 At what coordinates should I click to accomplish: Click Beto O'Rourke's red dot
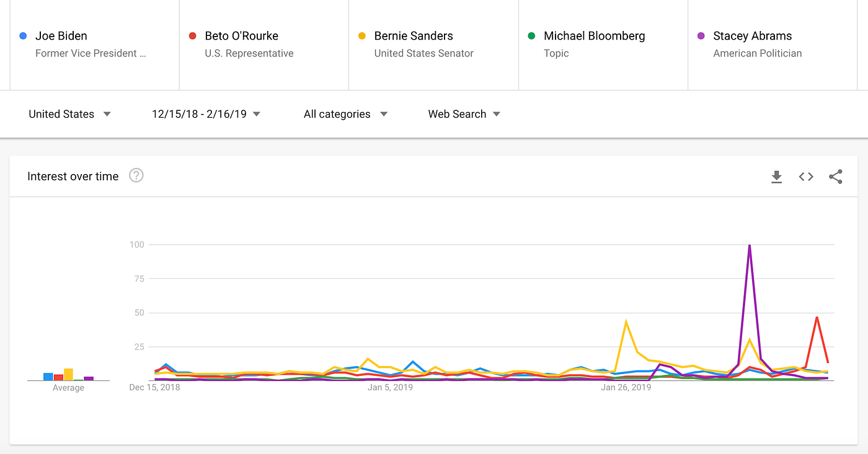pos(193,36)
